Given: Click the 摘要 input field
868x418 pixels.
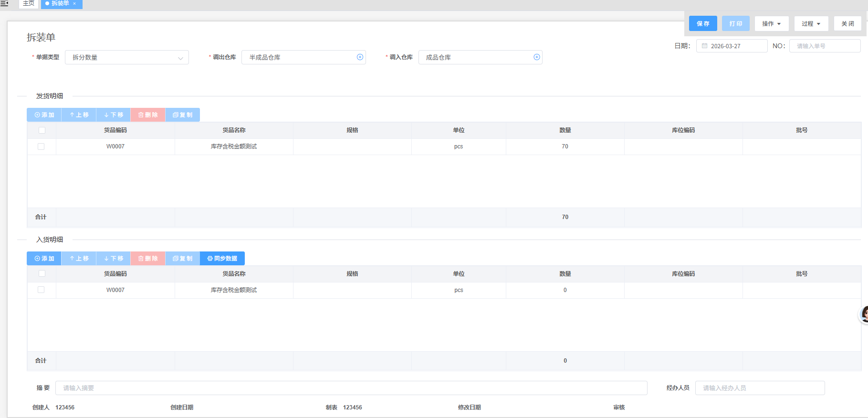Looking at the screenshot, I should 351,388.
